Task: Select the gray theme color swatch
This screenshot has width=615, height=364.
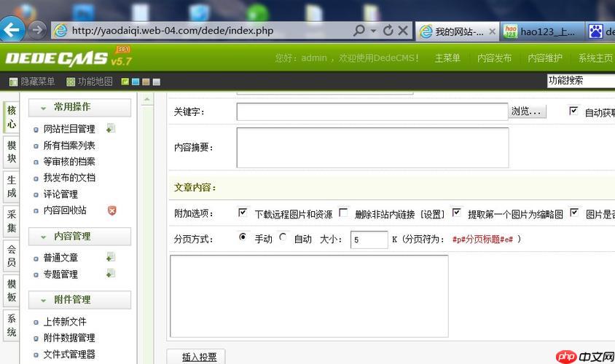Action: click(157, 82)
